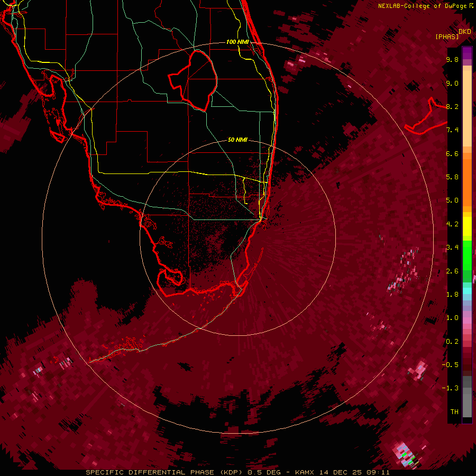Select the 9.0 value on scale

(452, 83)
